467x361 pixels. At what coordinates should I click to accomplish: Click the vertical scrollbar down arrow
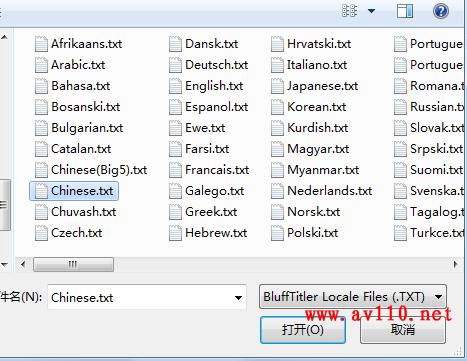pos(4,265)
